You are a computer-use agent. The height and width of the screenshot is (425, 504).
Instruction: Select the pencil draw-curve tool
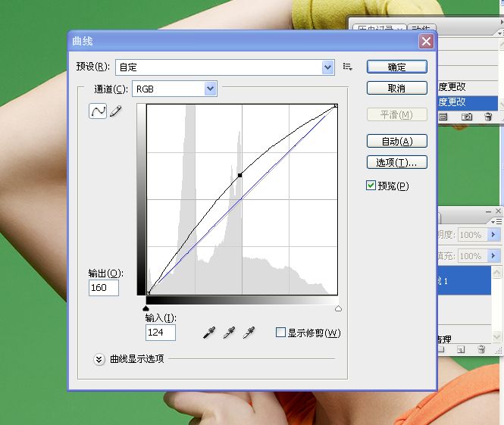pos(116,111)
